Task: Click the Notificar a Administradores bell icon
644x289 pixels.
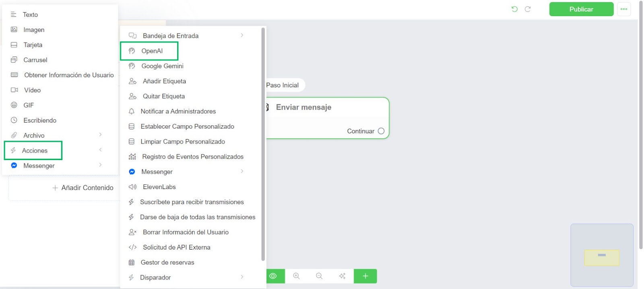Action: tap(131, 111)
